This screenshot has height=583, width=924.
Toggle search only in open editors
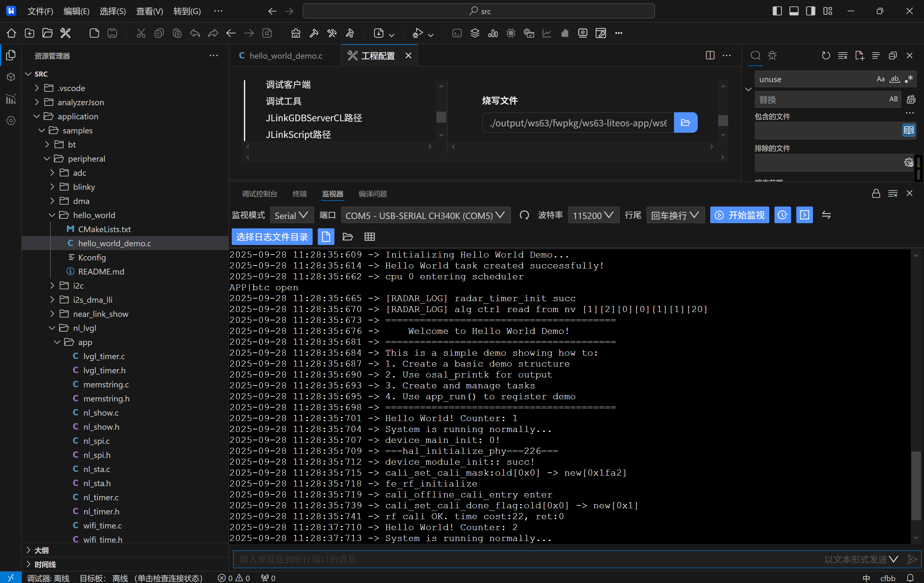point(909,130)
